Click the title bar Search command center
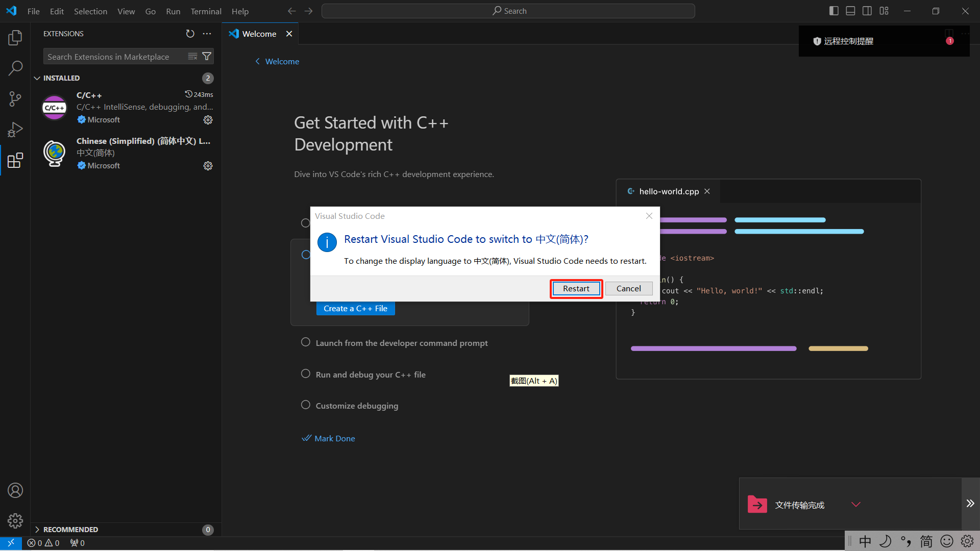980x551 pixels. (x=508, y=11)
